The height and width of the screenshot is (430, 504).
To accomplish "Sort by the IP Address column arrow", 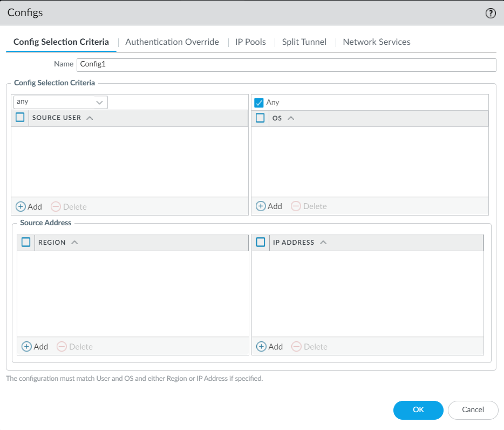I will coord(323,243).
